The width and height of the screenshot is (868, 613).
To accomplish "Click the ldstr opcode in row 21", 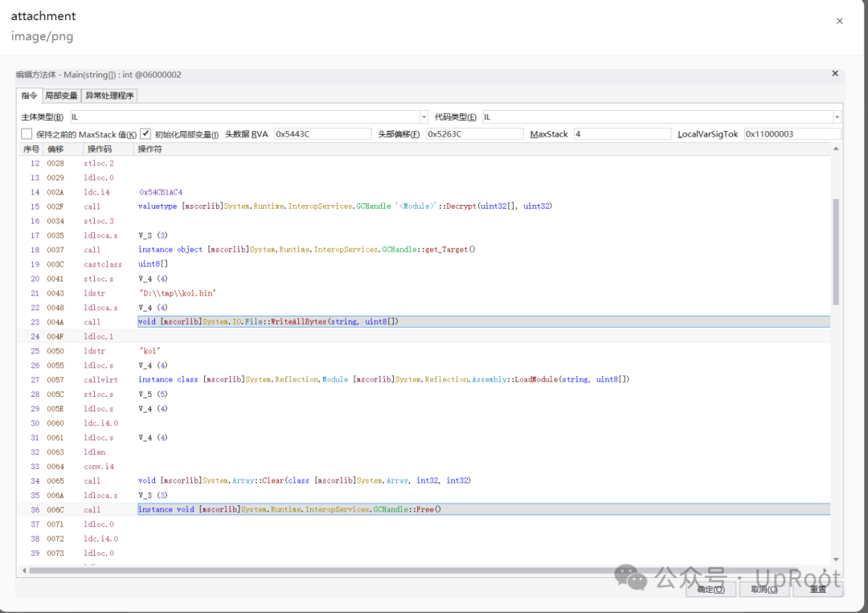I will point(95,293).
